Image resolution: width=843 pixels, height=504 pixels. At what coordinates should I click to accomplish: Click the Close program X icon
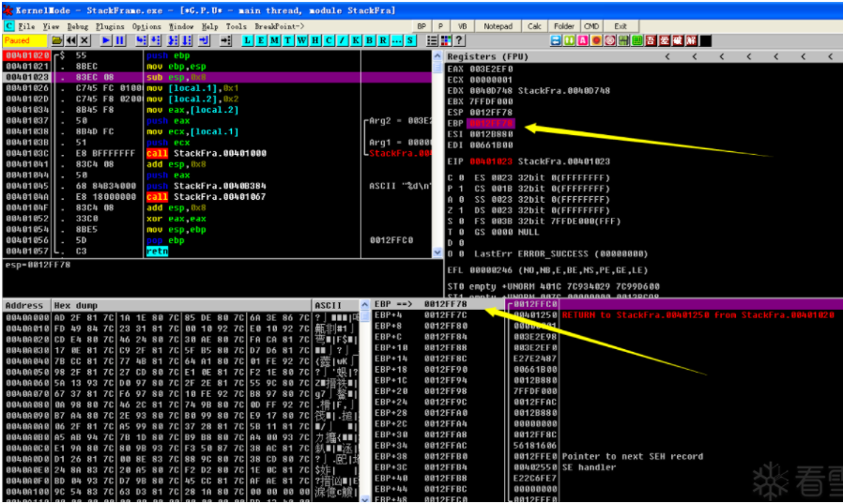point(84,40)
